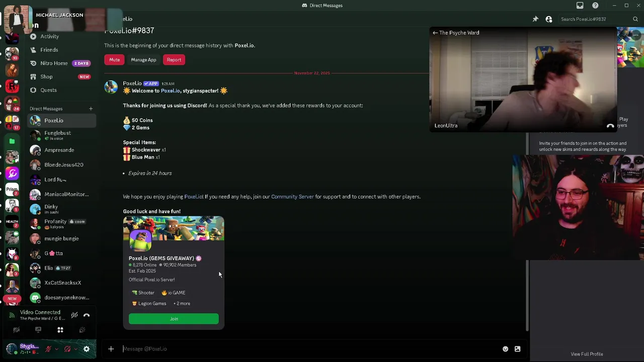This screenshot has height=362, width=644.
Task: Open the Community Server link
Action: (292, 197)
